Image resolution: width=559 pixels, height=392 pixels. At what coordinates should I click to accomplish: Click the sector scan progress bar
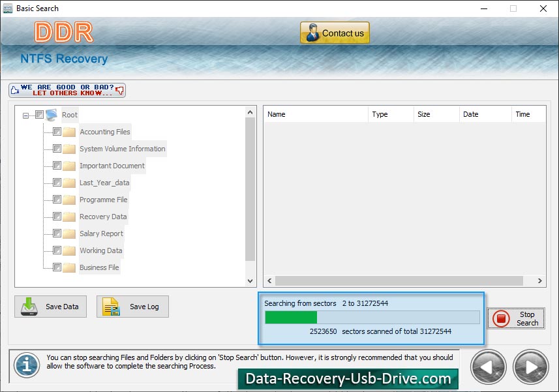pyautogui.click(x=372, y=317)
